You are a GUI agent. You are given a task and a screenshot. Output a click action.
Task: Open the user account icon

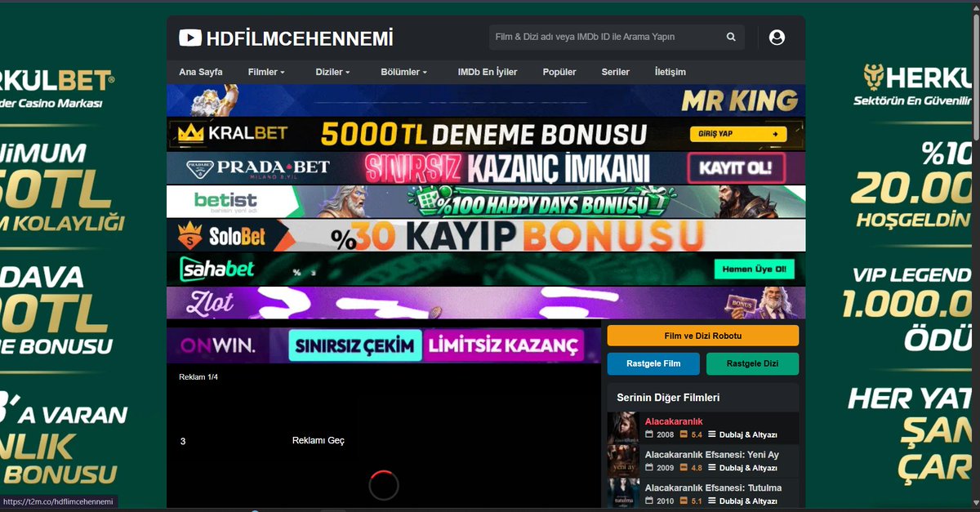coord(777,37)
